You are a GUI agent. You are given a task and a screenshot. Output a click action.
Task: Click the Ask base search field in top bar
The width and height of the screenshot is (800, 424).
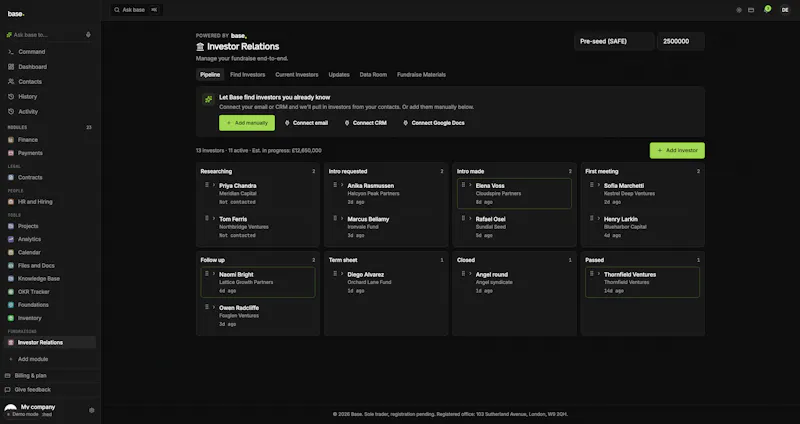click(x=136, y=10)
